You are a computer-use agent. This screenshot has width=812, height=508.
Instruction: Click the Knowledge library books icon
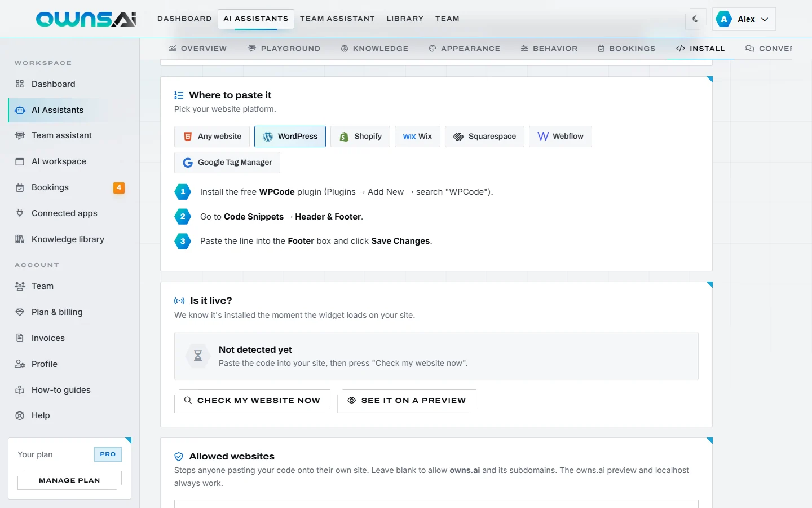[x=20, y=239]
